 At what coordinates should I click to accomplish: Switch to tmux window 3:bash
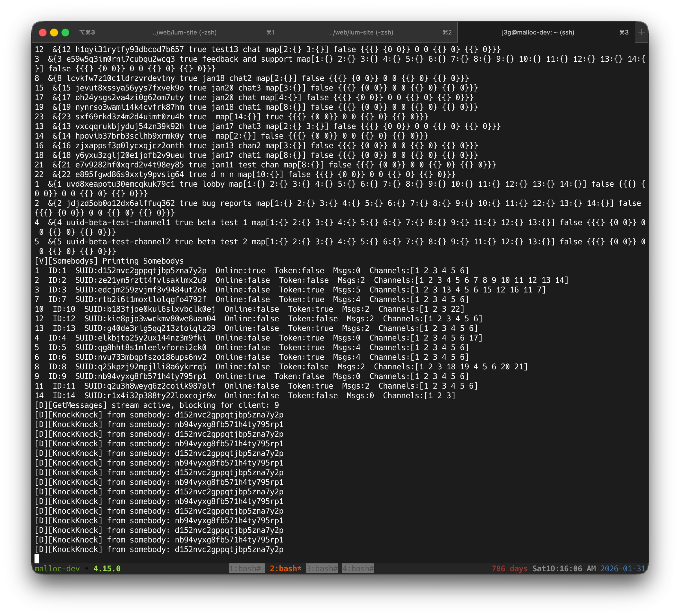click(321, 568)
